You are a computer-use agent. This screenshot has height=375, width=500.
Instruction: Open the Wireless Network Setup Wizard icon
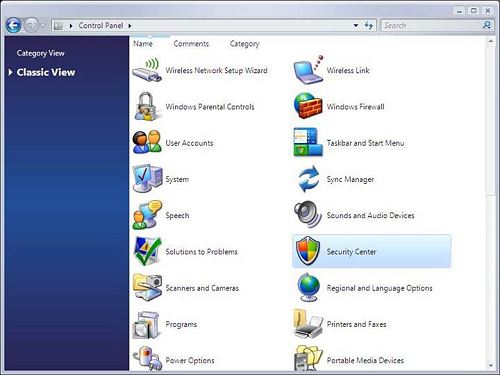[x=147, y=70]
